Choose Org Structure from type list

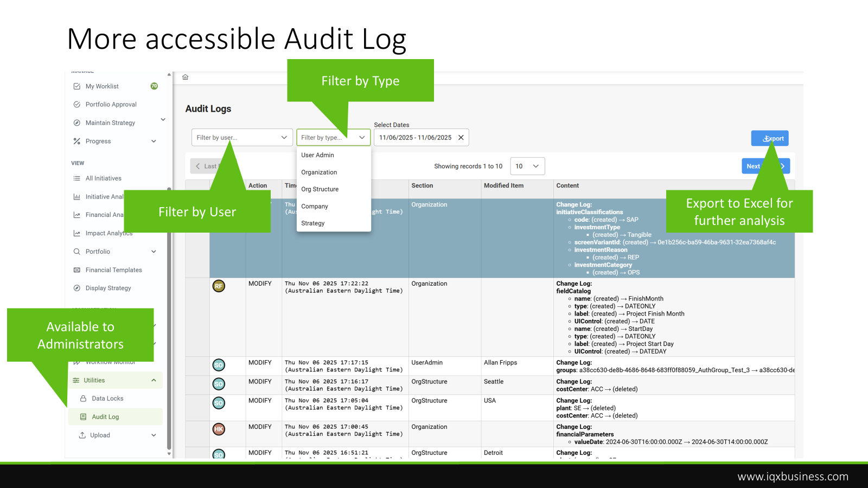[320, 189]
